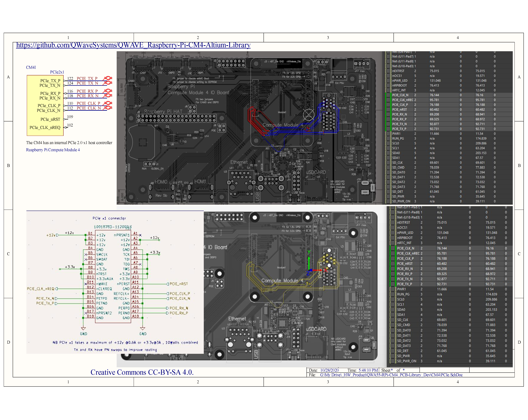The height and width of the screenshot is (420, 528).
Task: Click the time value 5:48:10 PM
Action: point(368,370)
